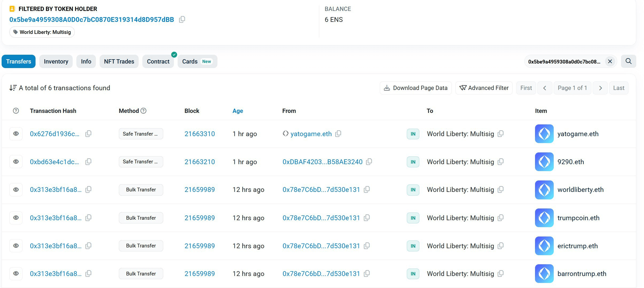Click the Method column help icon

(143, 111)
